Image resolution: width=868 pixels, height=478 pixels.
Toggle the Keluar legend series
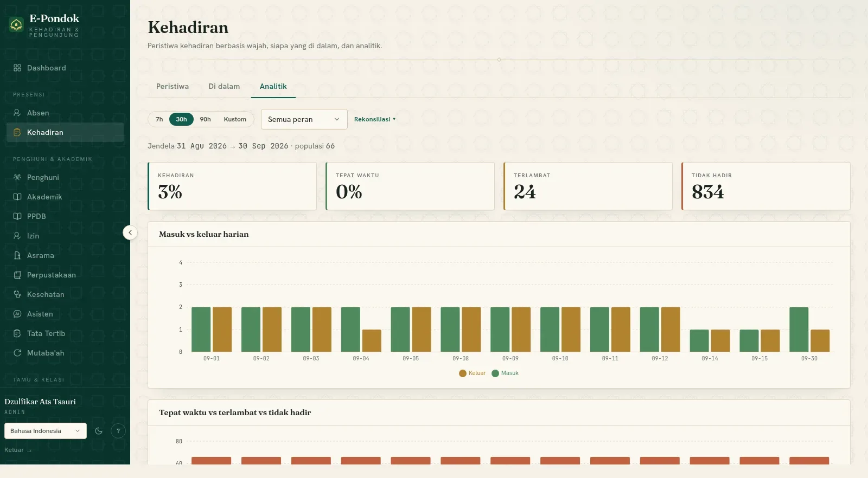point(473,373)
